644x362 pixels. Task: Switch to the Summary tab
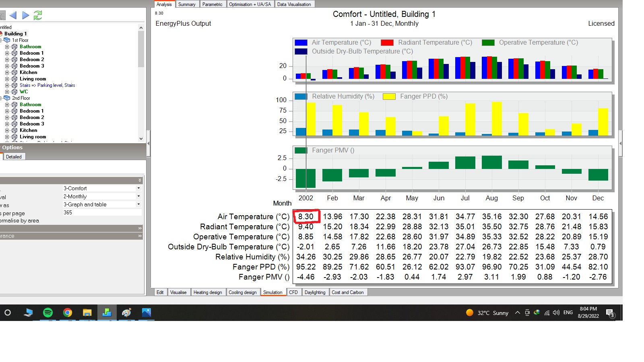[x=187, y=4]
